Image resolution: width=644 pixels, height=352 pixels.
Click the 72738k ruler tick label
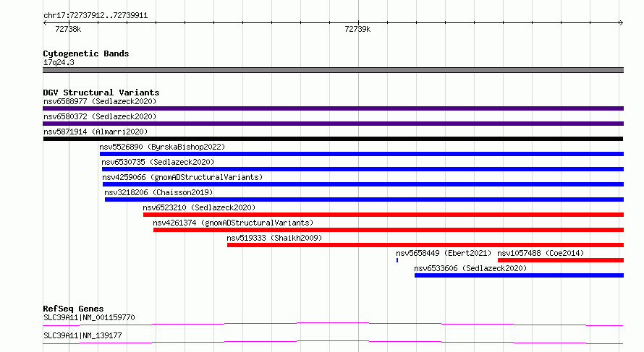[x=68, y=29]
